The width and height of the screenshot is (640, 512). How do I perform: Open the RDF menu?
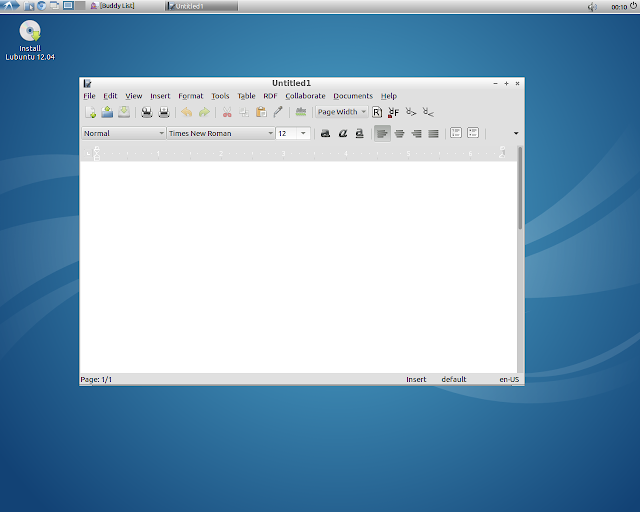coord(270,96)
